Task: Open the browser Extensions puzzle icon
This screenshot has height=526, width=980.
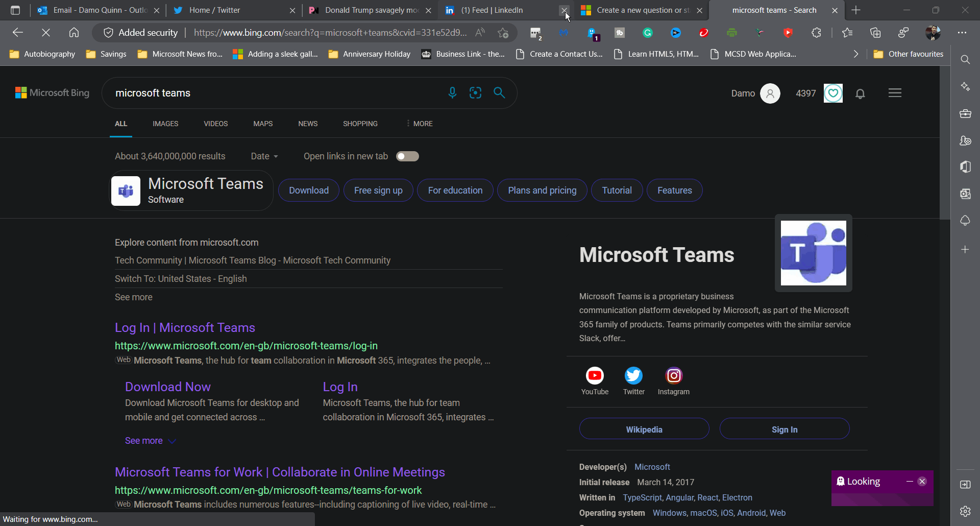Action: 816,33
